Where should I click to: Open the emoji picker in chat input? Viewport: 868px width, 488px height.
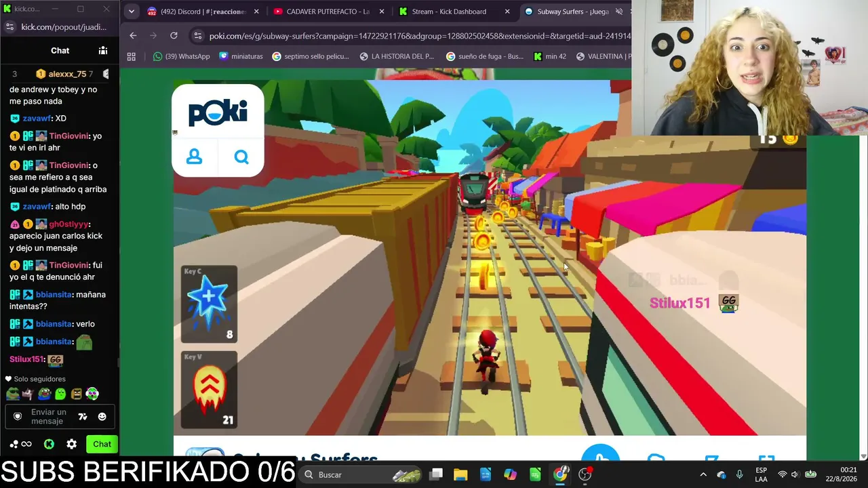pyautogui.click(x=102, y=417)
